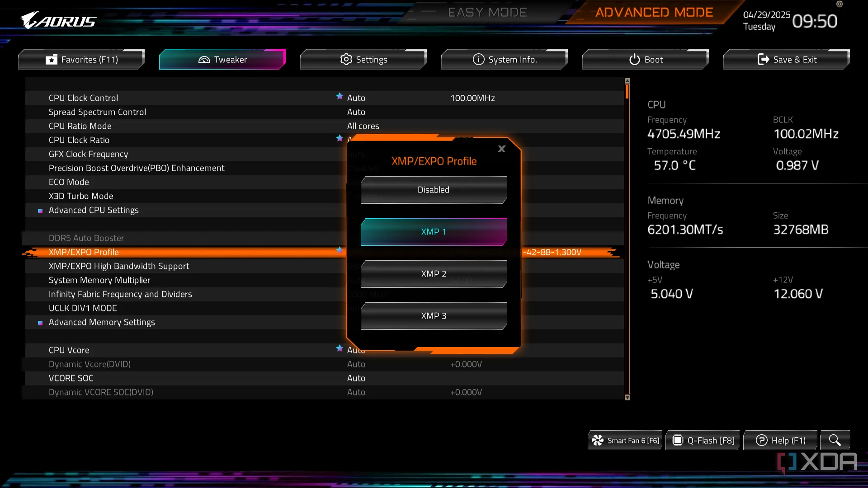
Task: Click scrollbar down arrow of settings list
Action: 627,398
